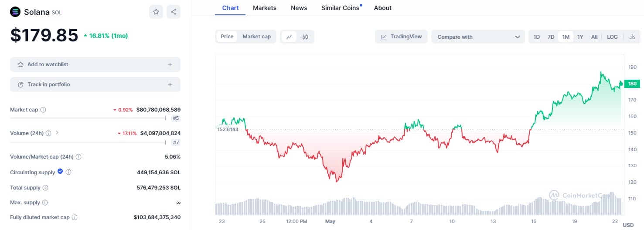Open TradingView chart button
Image resolution: width=644 pixels, height=230 pixels.
401,37
